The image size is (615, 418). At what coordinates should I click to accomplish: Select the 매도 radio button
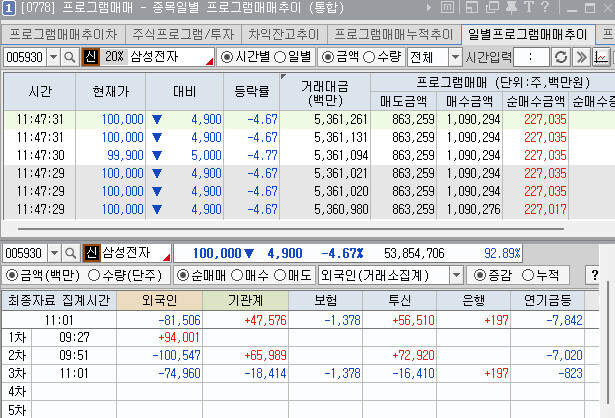[x=280, y=275]
